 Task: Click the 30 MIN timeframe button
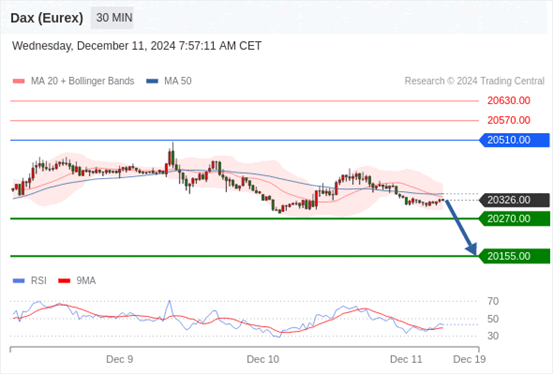112,18
